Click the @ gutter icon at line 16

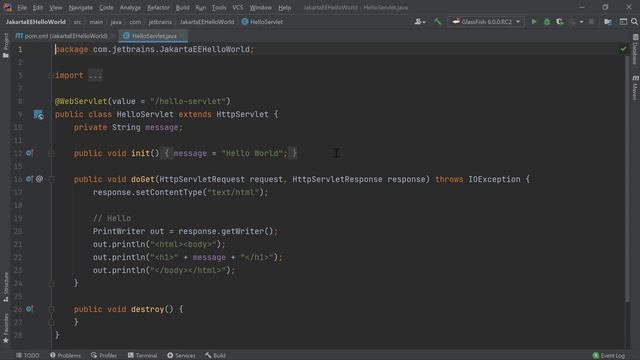coord(40,179)
